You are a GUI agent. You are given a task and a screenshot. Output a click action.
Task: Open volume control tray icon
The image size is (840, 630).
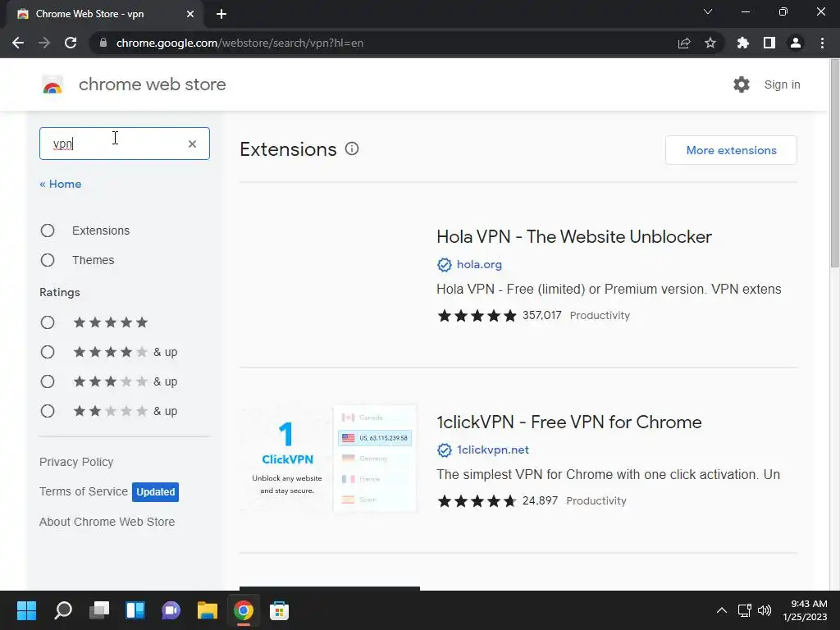[x=765, y=610]
